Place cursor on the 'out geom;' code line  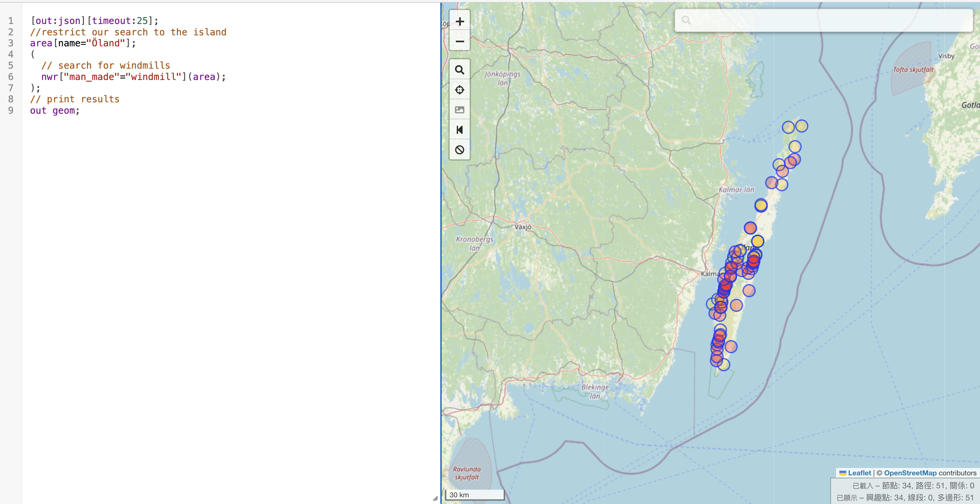tap(55, 111)
